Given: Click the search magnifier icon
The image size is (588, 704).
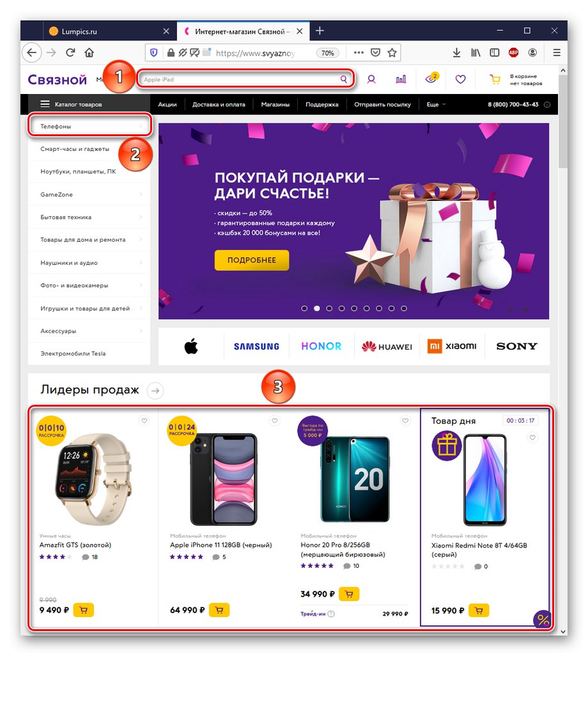Looking at the screenshot, I should pyautogui.click(x=343, y=79).
